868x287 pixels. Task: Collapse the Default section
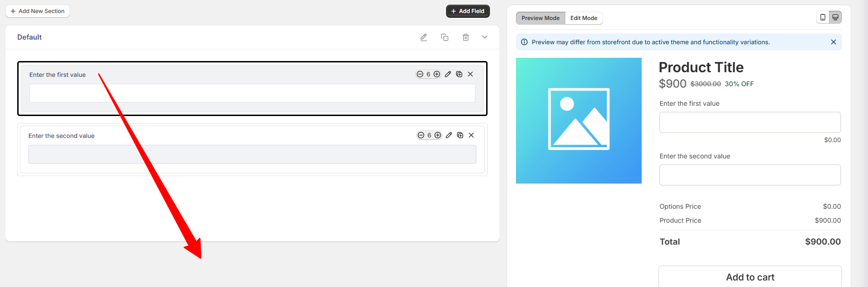(485, 37)
